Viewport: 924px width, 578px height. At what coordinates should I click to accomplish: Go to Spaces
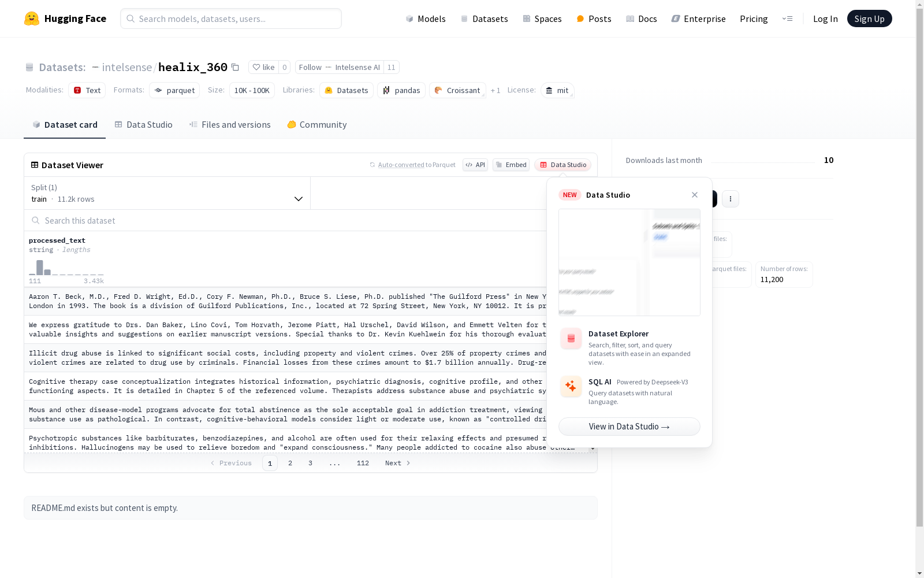pyautogui.click(x=542, y=18)
